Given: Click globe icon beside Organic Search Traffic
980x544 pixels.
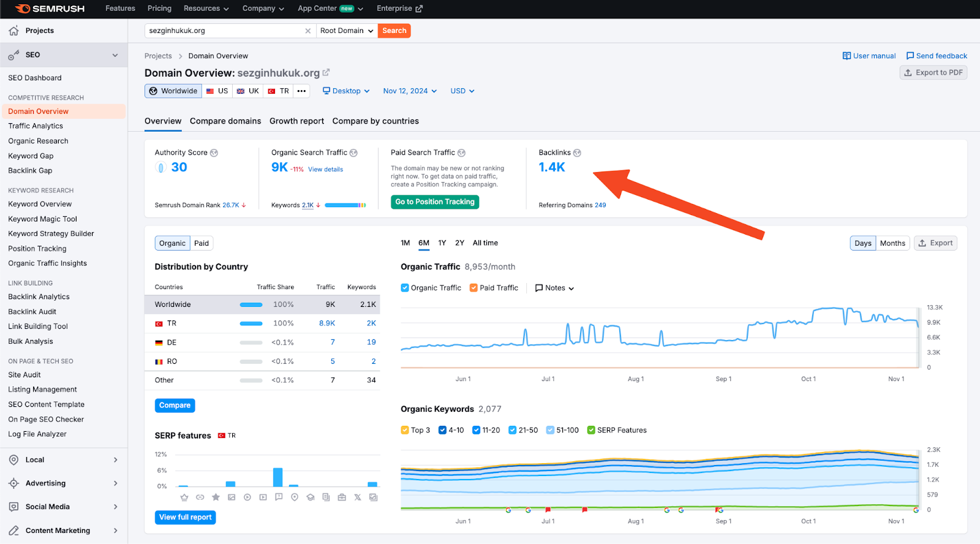Looking at the screenshot, I should (353, 153).
